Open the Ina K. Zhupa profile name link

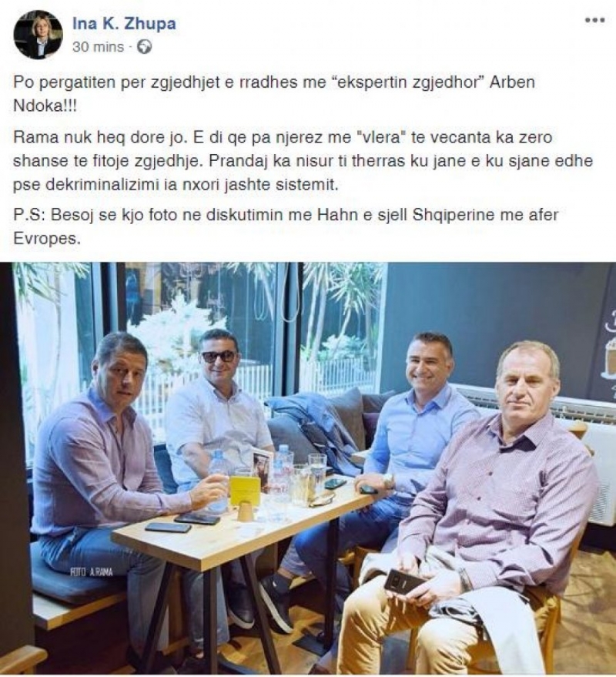tap(124, 23)
